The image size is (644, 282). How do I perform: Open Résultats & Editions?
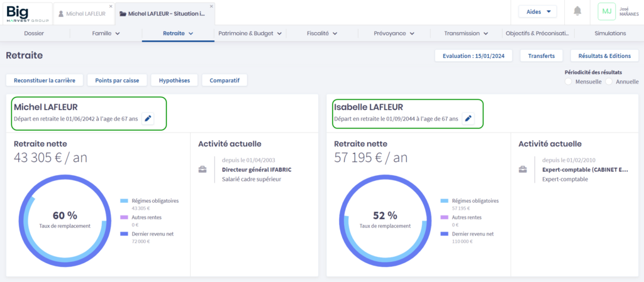(x=604, y=56)
